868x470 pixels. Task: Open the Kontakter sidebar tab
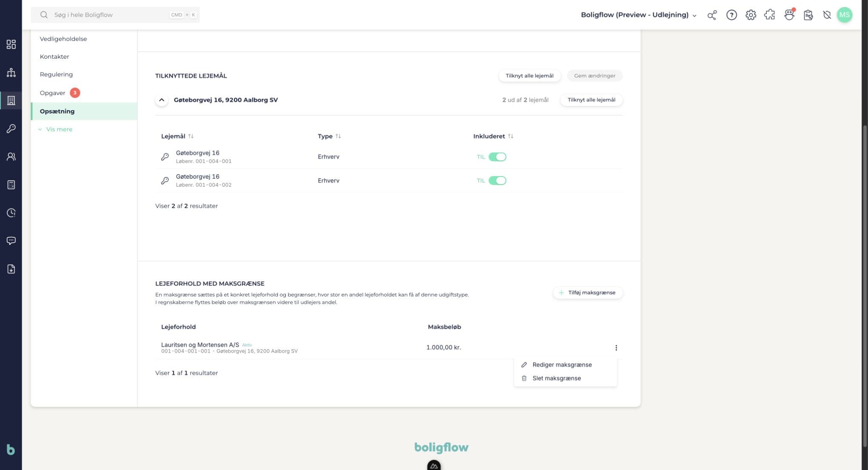pyautogui.click(x=84, y=57)
